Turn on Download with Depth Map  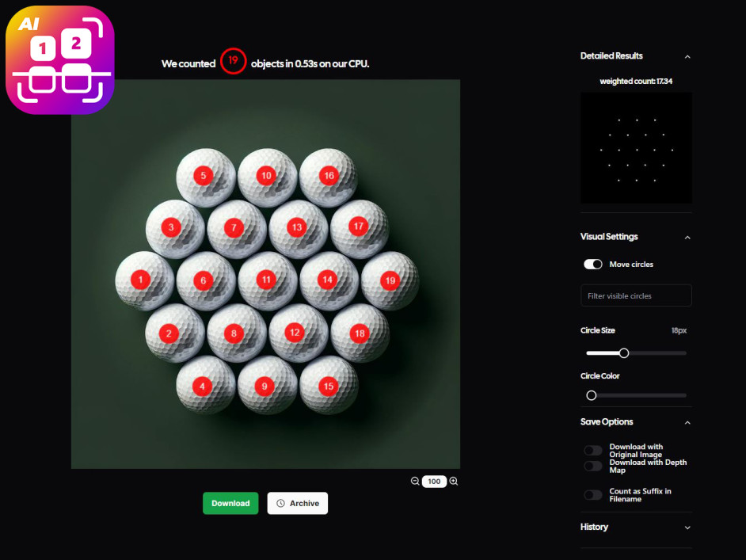[593, 466]
